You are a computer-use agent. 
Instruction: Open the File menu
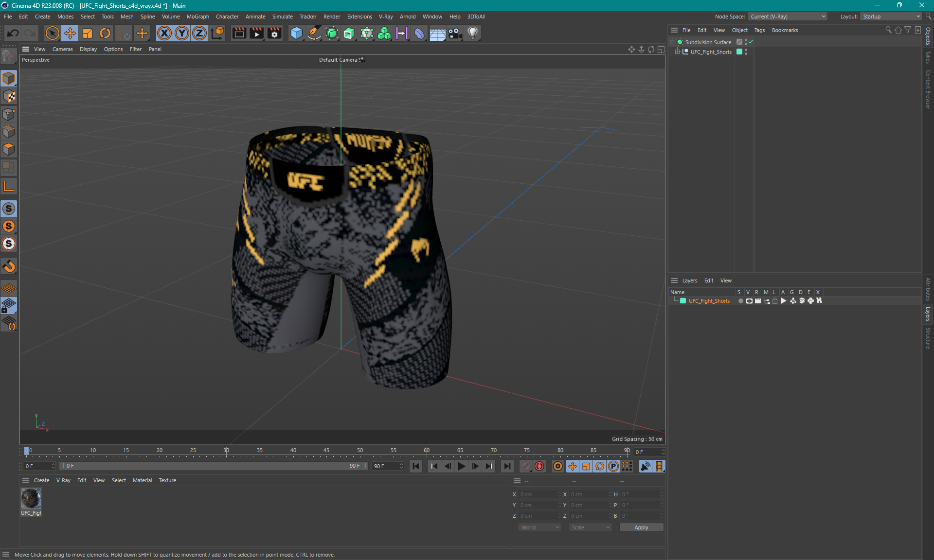(x=8, y=17)
